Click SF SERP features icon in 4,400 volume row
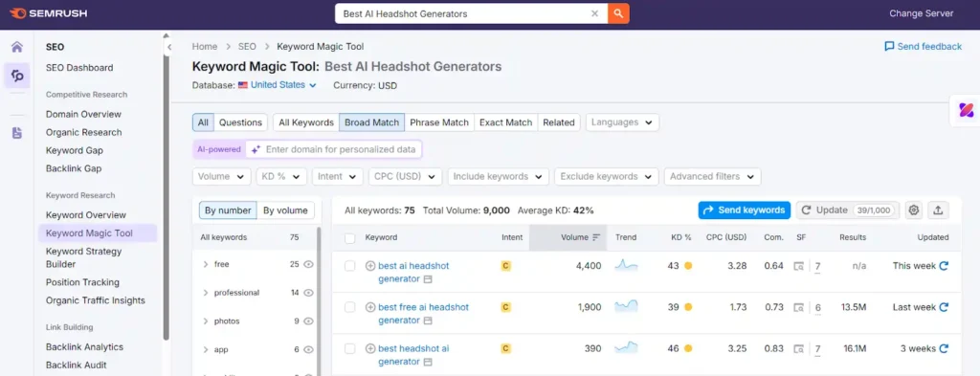The height and width of the screenshot is (376, 980). [799, 266]
